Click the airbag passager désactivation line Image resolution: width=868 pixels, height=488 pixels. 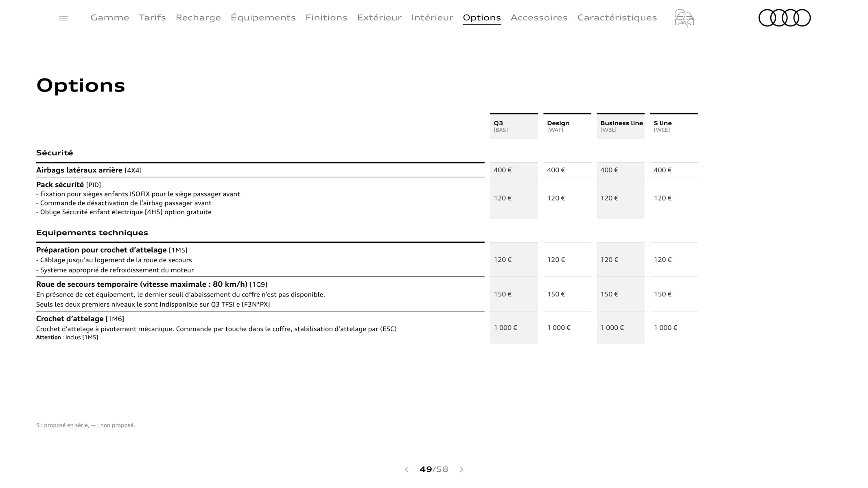tap(124, 203)
